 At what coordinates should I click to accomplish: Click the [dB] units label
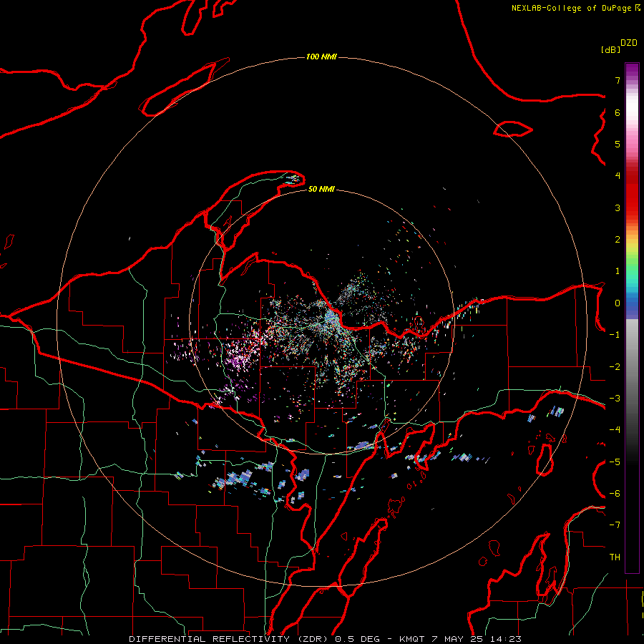pos(611,49)
